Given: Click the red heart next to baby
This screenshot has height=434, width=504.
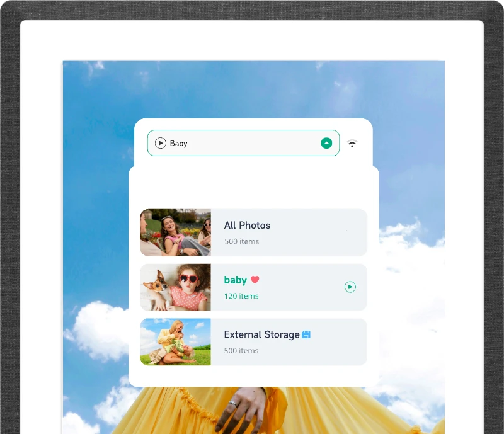Looking at the screenshot, I should pos(255,280).
